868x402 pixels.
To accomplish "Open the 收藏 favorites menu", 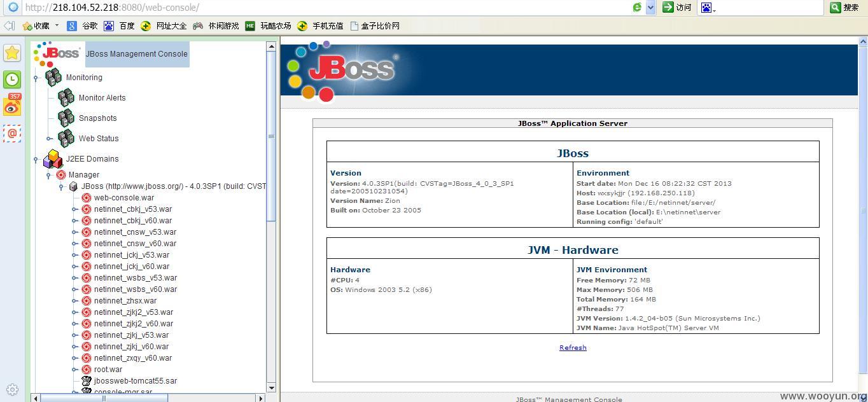I will (x=36, y=26).
